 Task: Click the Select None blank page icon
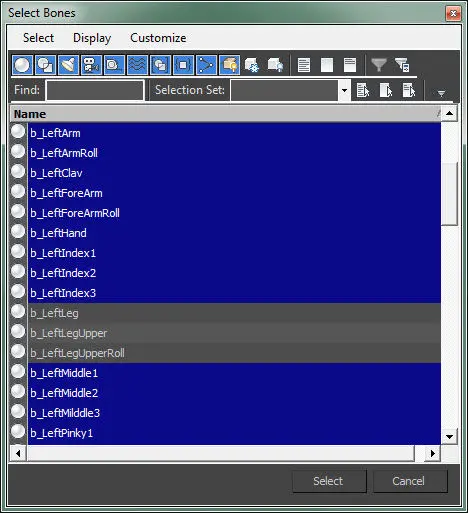327,65
